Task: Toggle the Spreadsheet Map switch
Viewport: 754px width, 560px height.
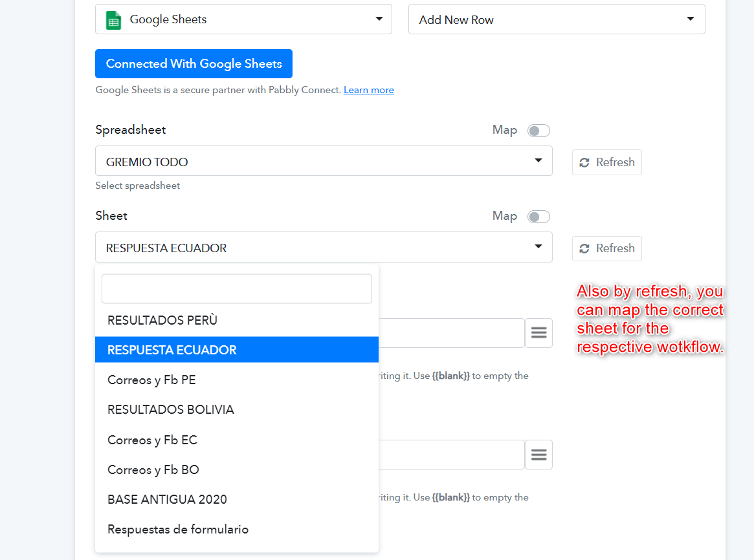Action: 538,131
